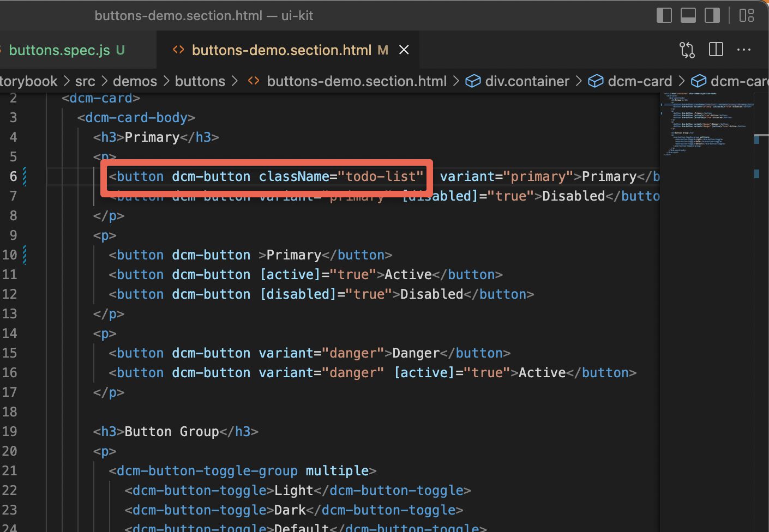Click 'multiple' attribute on line 21
769x532 pixels.
[337, 471]
